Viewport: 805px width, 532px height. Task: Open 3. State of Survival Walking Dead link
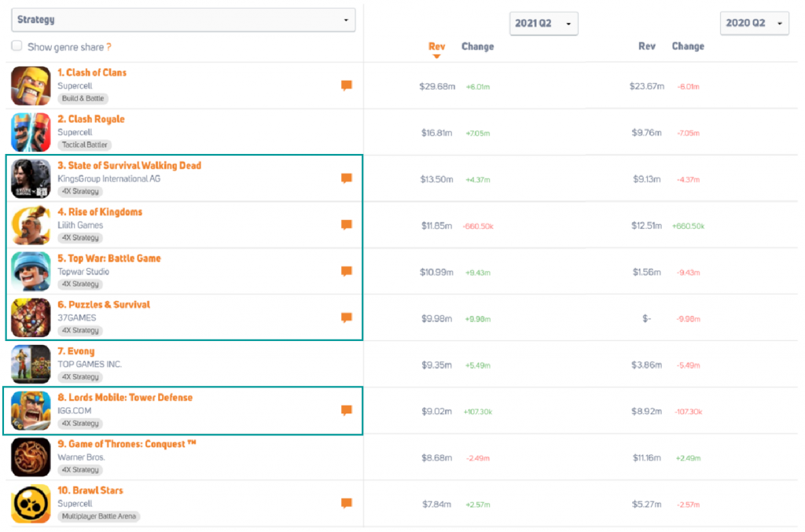[x=130, y=166]
